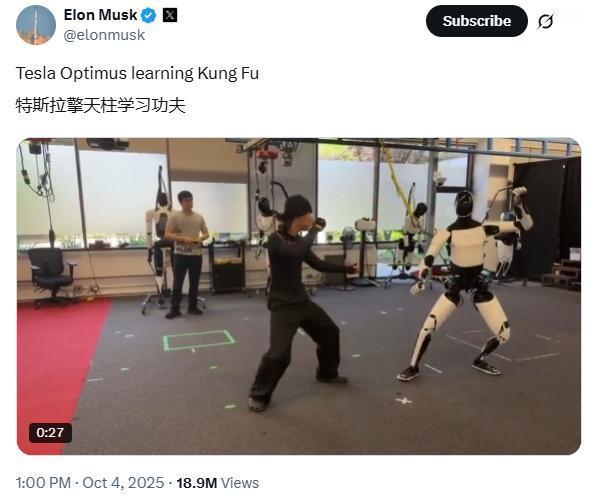Open Elon Musk's rocket profile avatar
Image resolution: width=597 pixels, height=502 pixels.
point(36,25)
